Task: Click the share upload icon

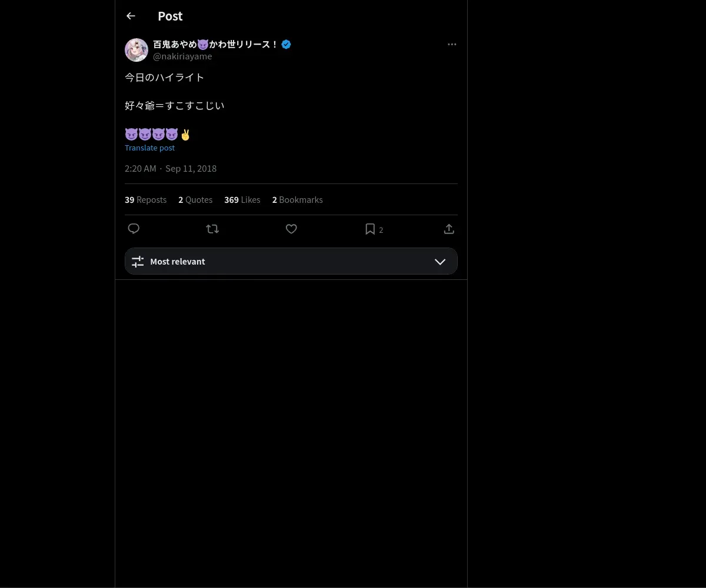Action: click(449, 229)
